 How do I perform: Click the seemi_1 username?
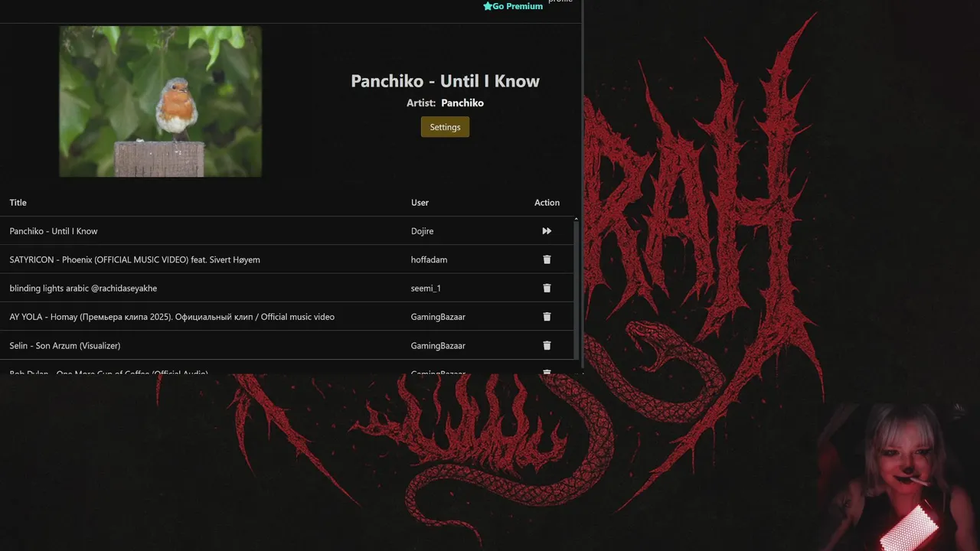pyautogui.click(x=426, y=289)
